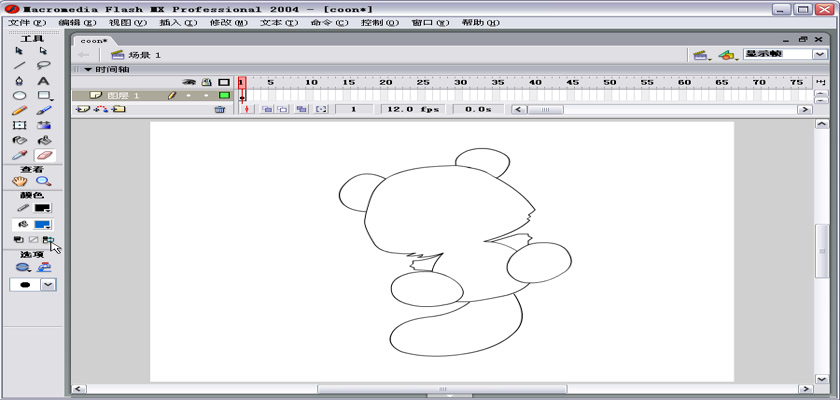
Task: Toggle the Faucet eraser option
Action: (x=44, y=267)
